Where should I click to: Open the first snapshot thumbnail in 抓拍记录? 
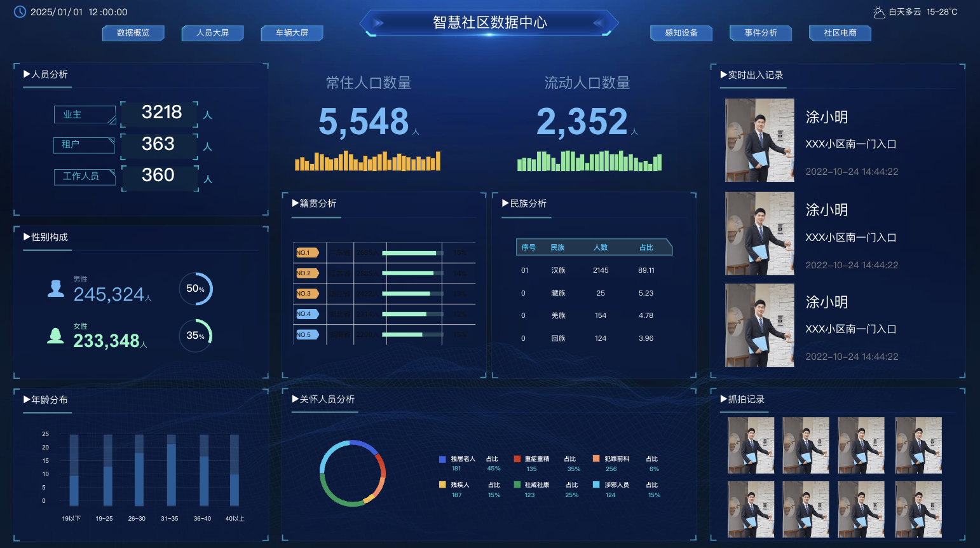tap(751, 445)
